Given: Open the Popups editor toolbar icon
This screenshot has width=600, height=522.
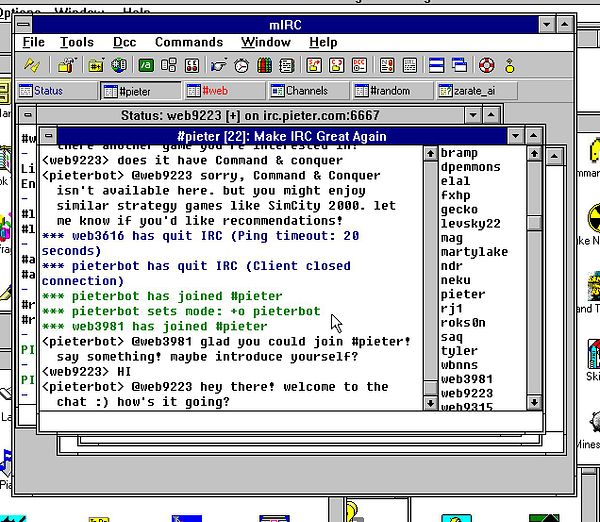Looking at the screenshot, I should point(169,65).
